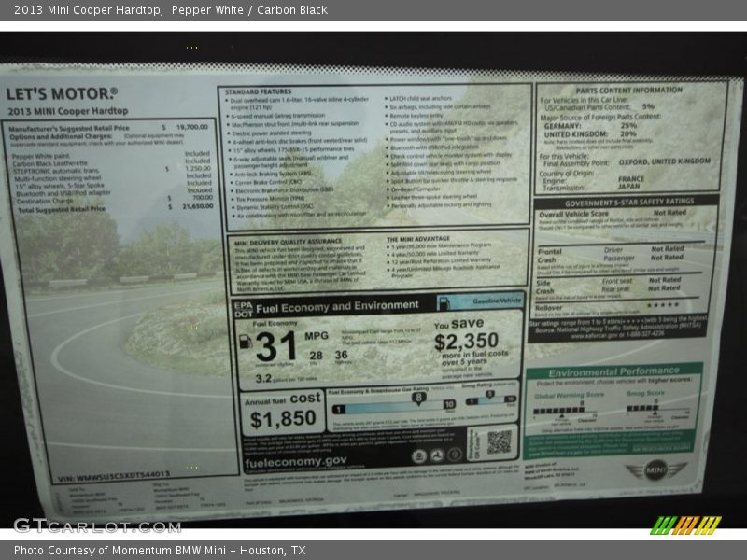Select 'STEPTRONIC automatic trans.' option

point(56,171)
